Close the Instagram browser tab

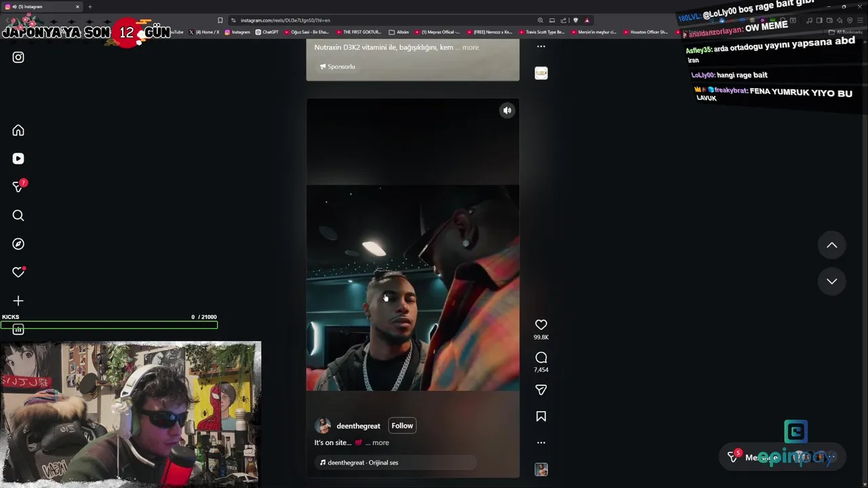77,7
